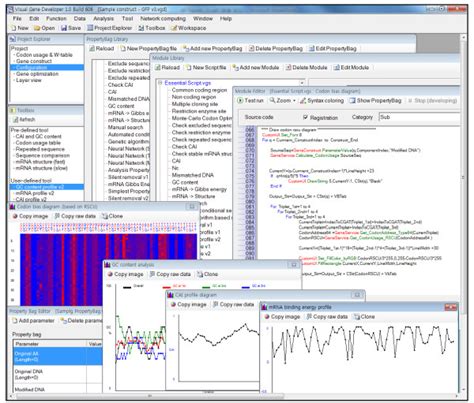Toggle the Registration checkbox
Image resolution: width=474 pixels, height=403 pixels.
coord(305,117)
